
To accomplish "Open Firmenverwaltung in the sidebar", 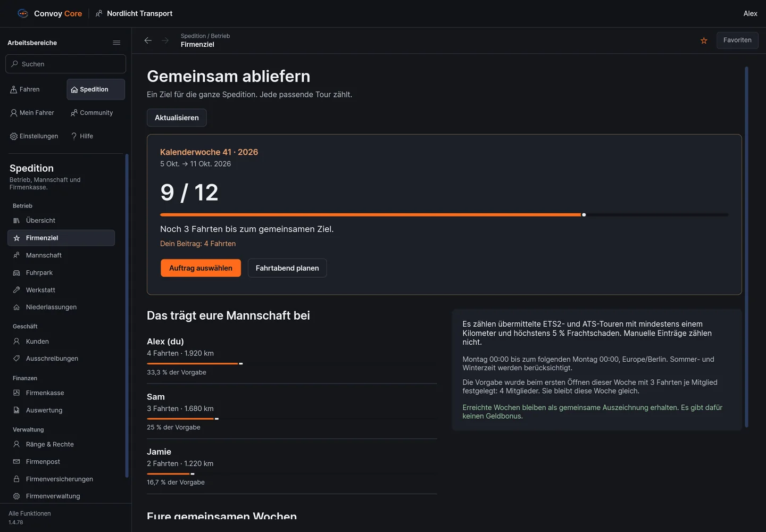I will click(x=61, y=496).
